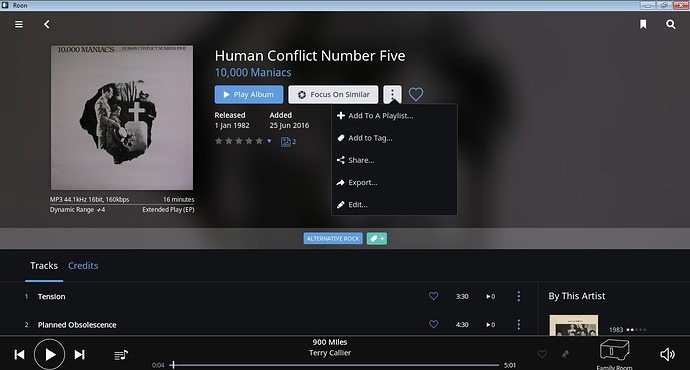Screen dimensions: 690x370
Task: Select the Family Room zone icon
Action: pos(615,351)
